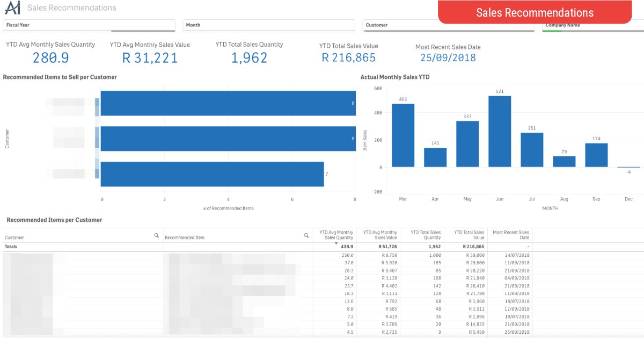Viewport: 644px width, 338px height.
Task: Click the Totals value 439.9
Action: coord(347,246)
